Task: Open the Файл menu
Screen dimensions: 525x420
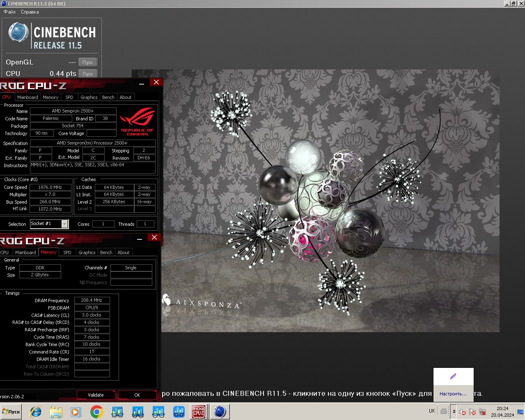Action: (9, 12)
